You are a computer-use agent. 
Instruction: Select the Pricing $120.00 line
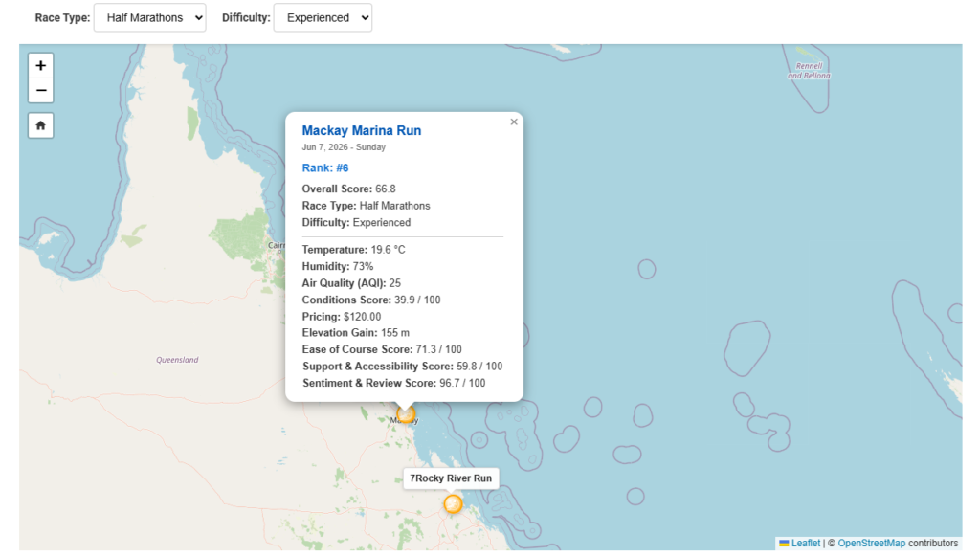click(x=342, y=317)
